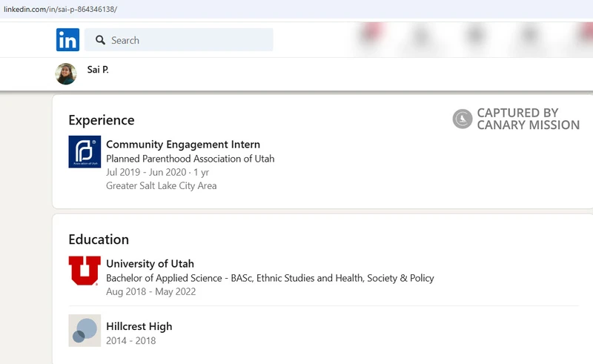Open the Planned Parenthood logo icon
Viewport: 593px width, 364px height.
tap(85, 152)
